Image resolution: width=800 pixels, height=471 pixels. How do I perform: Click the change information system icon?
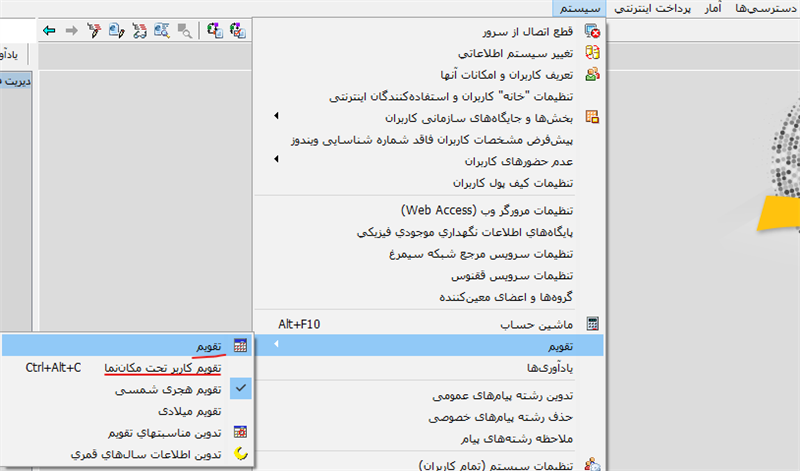coord(592,52)
